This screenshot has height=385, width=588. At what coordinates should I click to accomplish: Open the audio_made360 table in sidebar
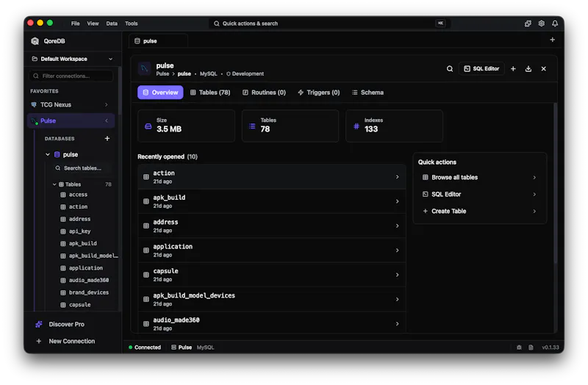(x=88, y=281)
